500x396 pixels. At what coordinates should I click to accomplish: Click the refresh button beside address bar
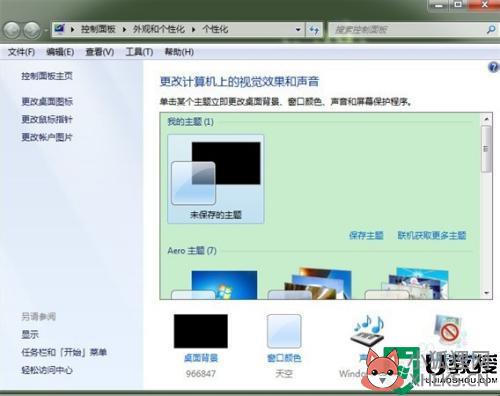coord(314,30)
